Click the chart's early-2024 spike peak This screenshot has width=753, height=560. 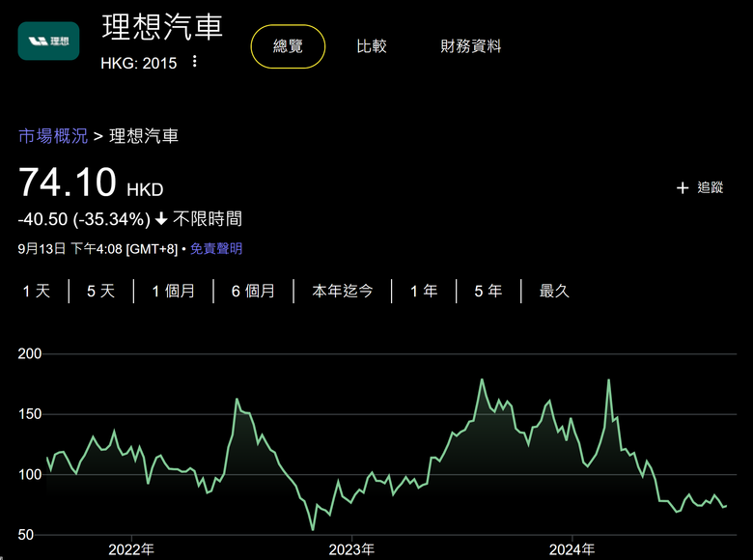609,379
